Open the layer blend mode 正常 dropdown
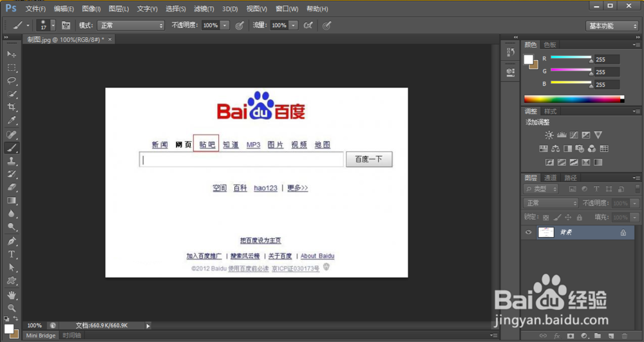644x342 pixels. click(551, 204)
